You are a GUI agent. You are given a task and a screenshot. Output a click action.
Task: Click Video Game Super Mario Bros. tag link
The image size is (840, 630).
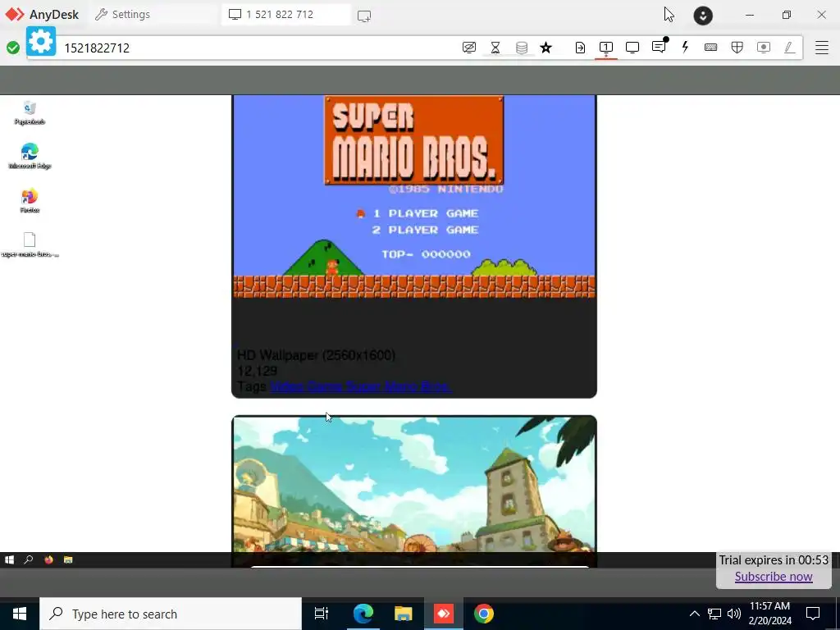[361, 386]
